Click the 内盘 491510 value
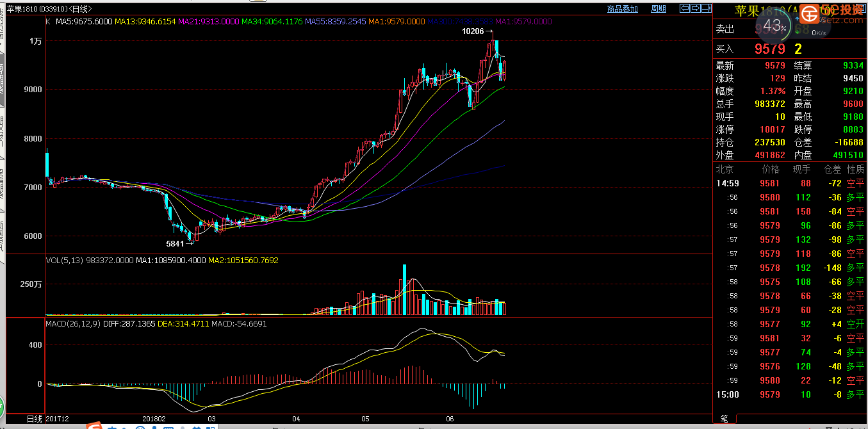The image size is (868, 429). 847,155
